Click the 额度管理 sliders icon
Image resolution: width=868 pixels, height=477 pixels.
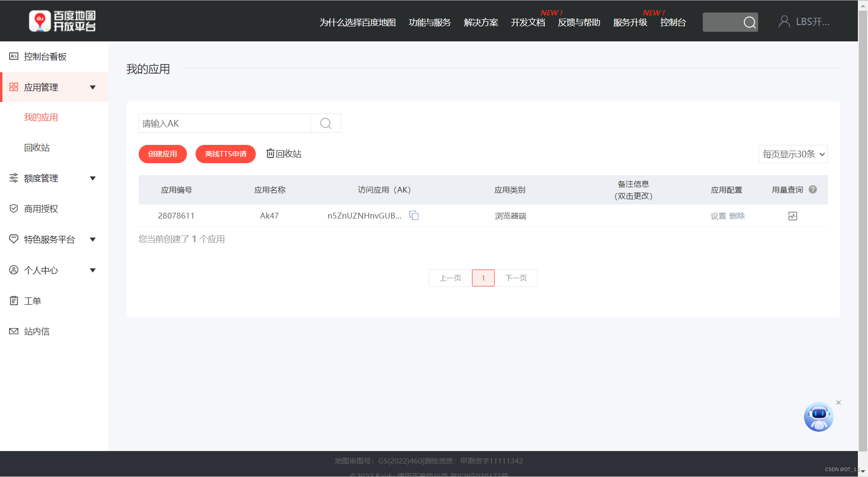click(x=14, y=178)
